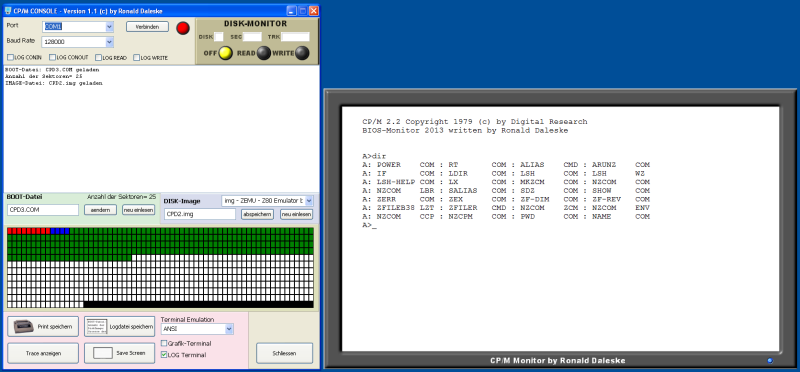Click the yellow OFF lamp in Disk-Monitor
Viewport: 800px width, 372px height.
[226, 53]
